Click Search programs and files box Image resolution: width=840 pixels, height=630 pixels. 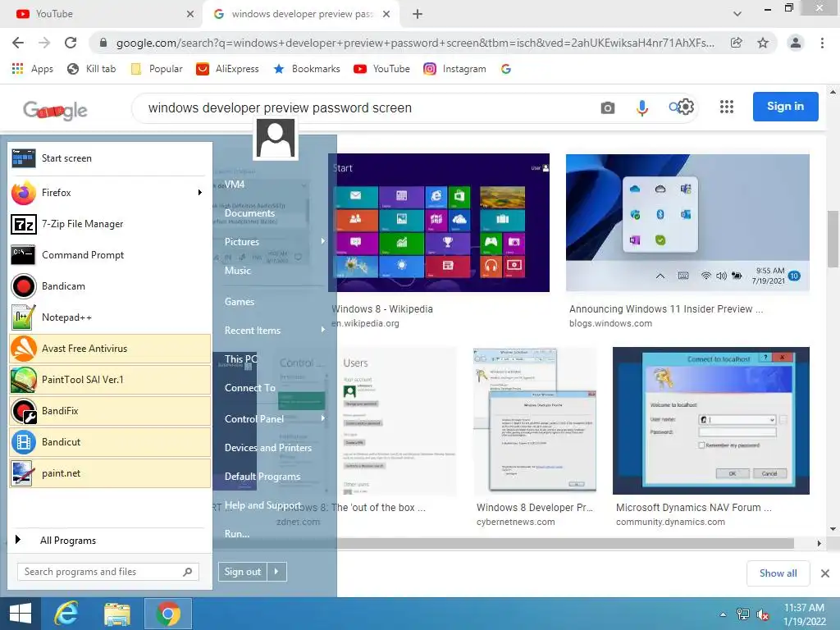[x=107, y=572]
